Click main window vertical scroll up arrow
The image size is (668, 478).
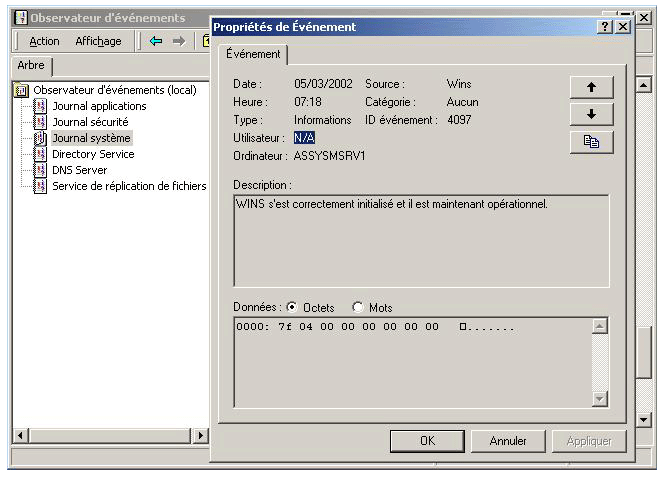pyautogui.click(x=643, y=85)
